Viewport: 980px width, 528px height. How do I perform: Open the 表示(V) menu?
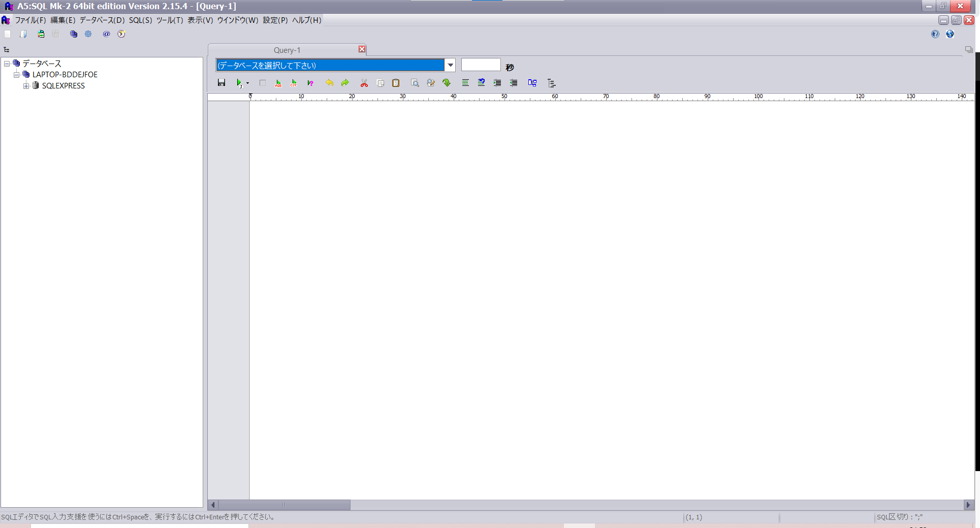(x=200, y=20)
